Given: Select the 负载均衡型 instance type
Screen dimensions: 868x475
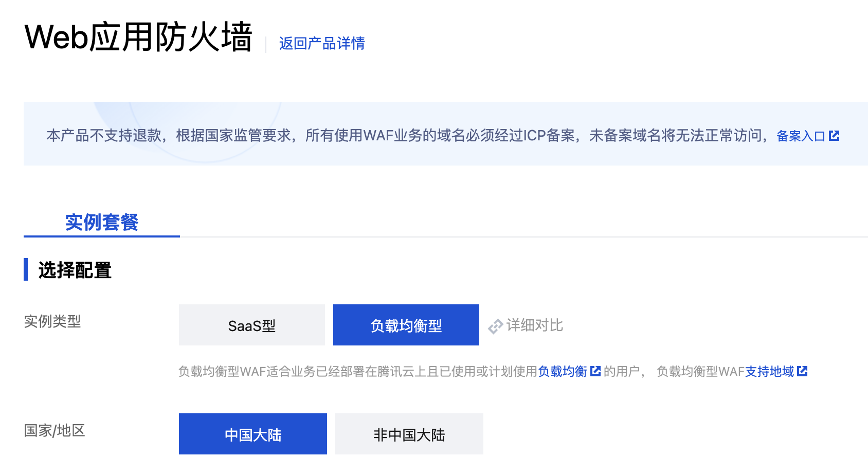Looking at the screenshot, I should tap(406, 325).
